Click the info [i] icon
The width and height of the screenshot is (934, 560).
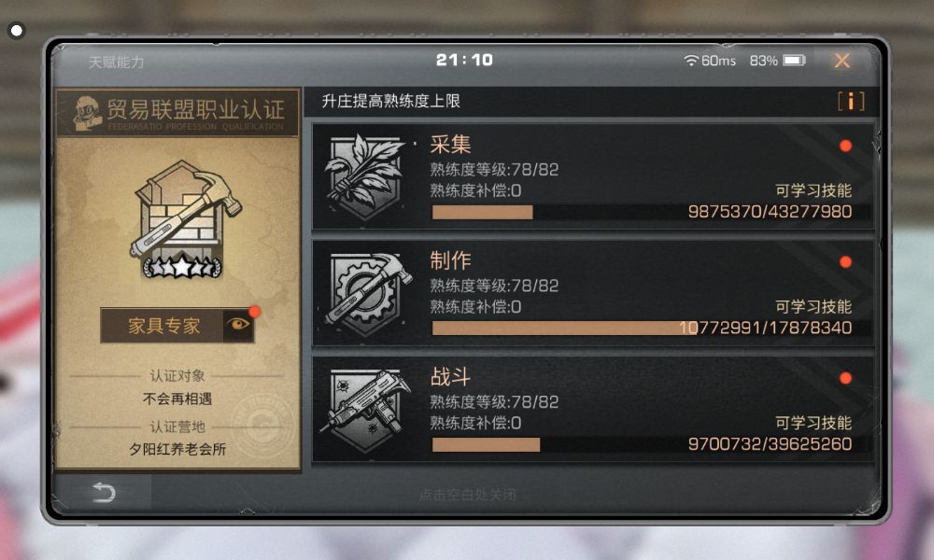[851, 101]
